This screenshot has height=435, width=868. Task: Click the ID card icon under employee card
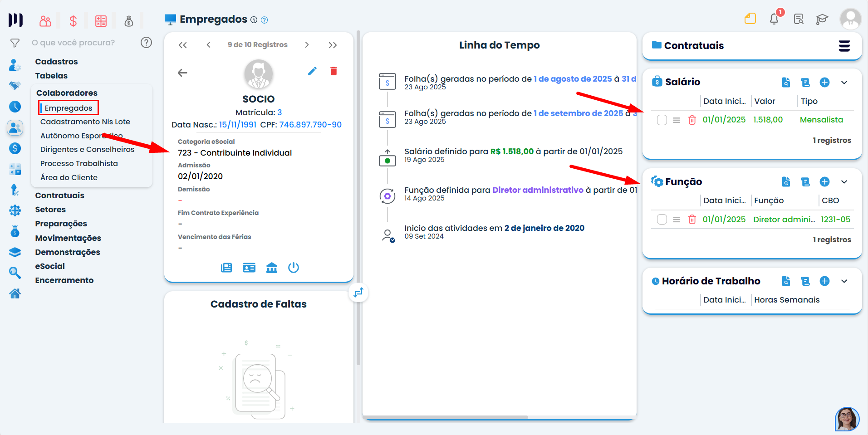coord(249,268)
